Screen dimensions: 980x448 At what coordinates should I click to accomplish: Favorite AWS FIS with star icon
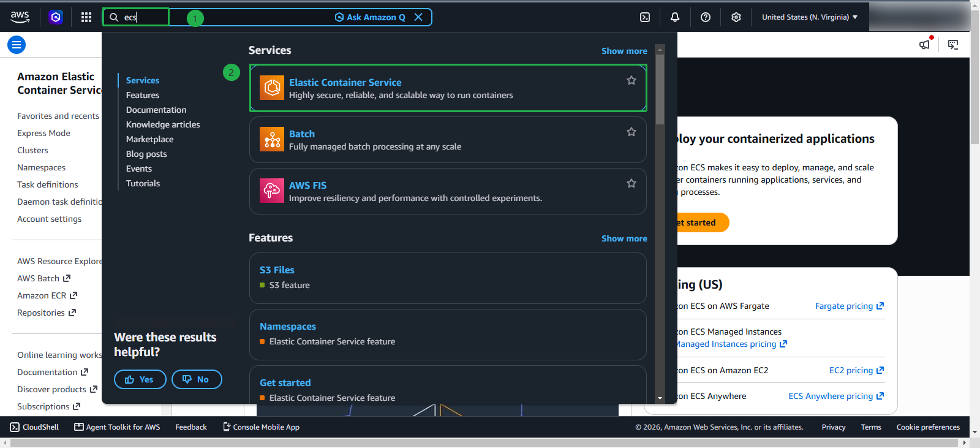[631, 183]
